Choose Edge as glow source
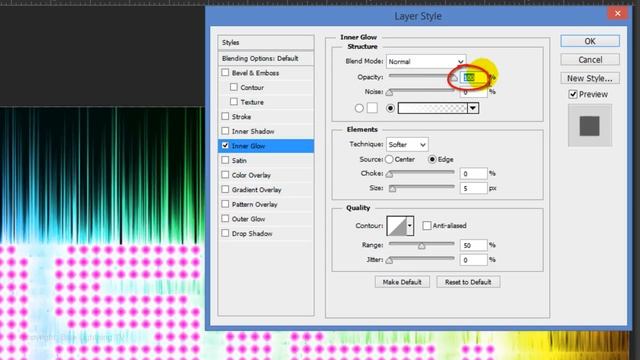Image resolution: width=640 pixels, height=360 pixels. tap(432, 159)
